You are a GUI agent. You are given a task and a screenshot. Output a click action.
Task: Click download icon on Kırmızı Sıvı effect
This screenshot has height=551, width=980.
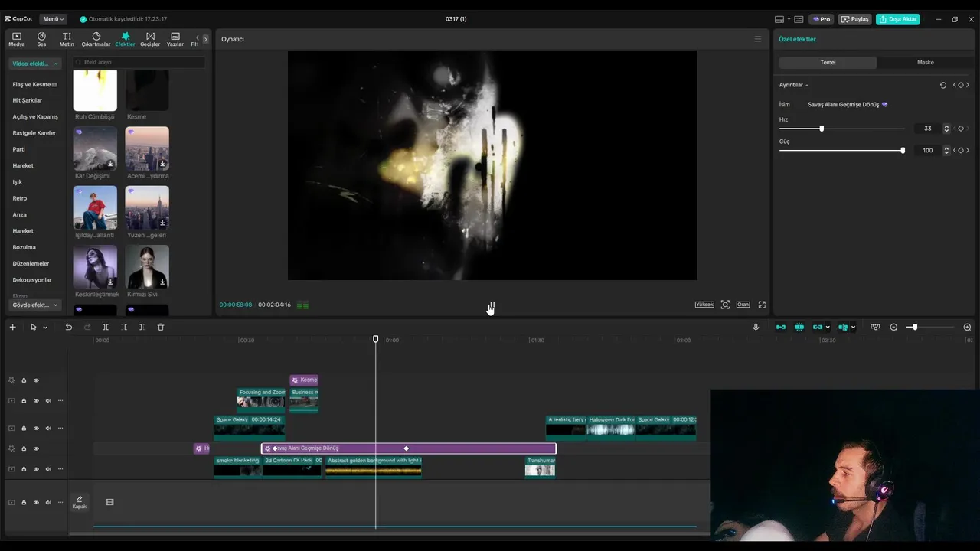[x=162, y=282]
